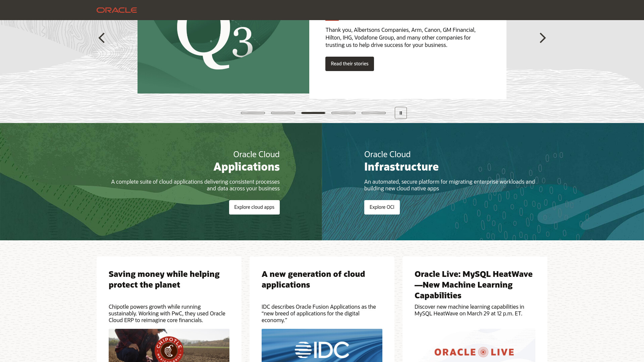Select the active third carousel indicator
Image resolution: width=644 pixels, height=362 pixels.
tap(313, 113)
